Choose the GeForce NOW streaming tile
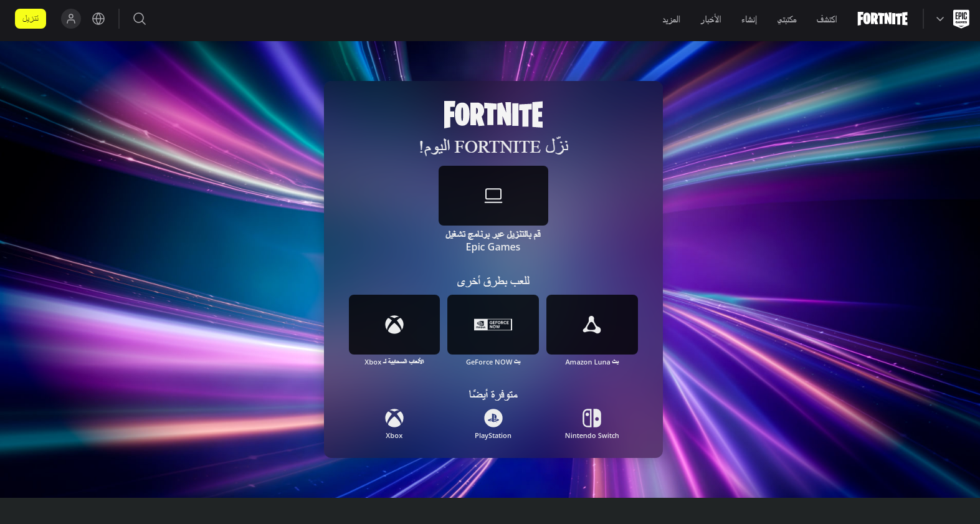 tap(493, 325)
